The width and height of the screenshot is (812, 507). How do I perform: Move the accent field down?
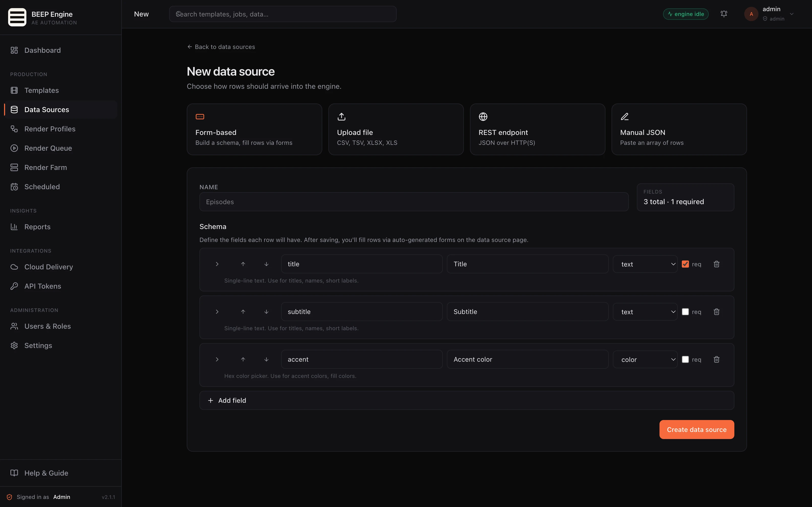[x=266, y=359]
